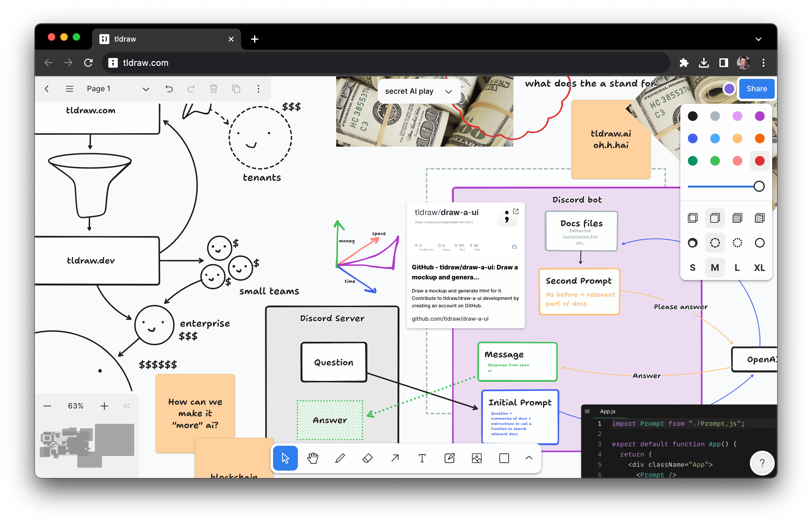
Task: Select the Hand tool for panning
Action: [x=313, y=458]
